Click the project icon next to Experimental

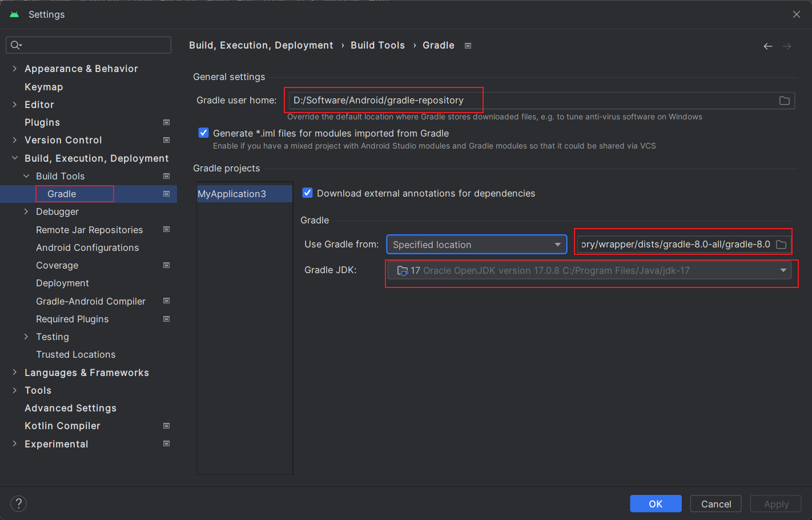tap(167, 443)
